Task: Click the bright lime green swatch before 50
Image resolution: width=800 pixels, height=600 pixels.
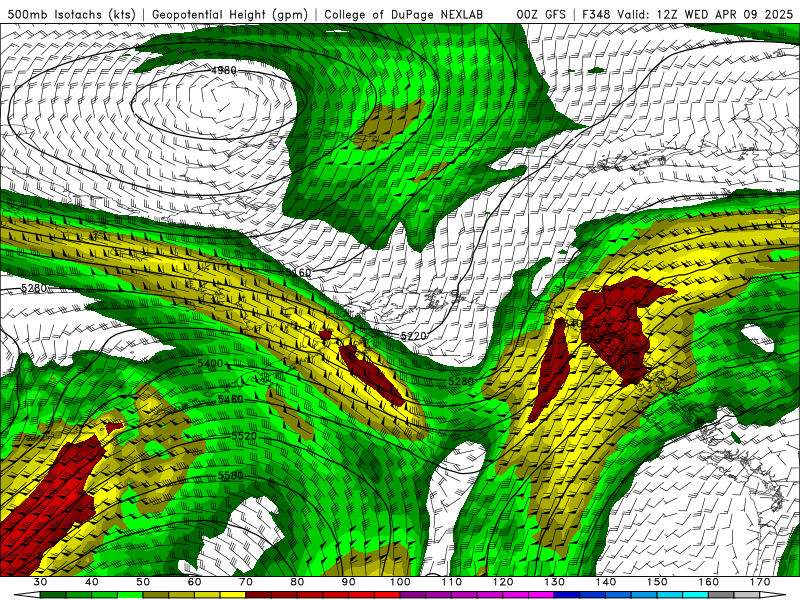Action: tap(130, 595)
